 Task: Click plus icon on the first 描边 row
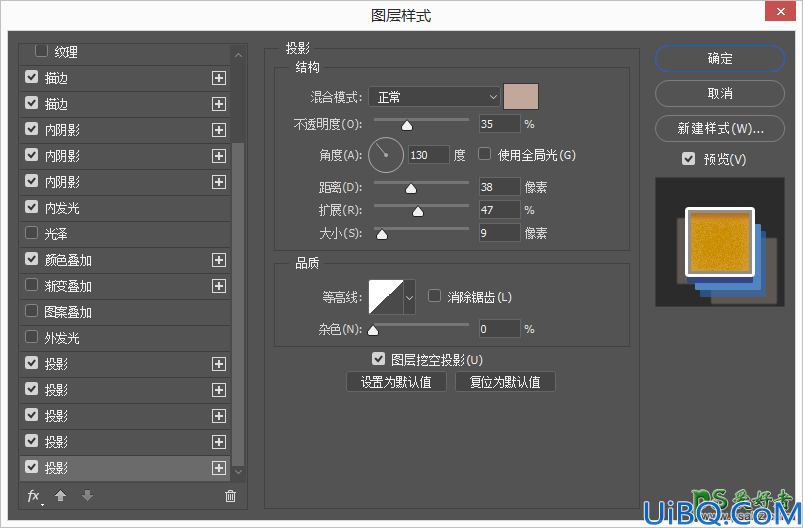click(219, 78)
